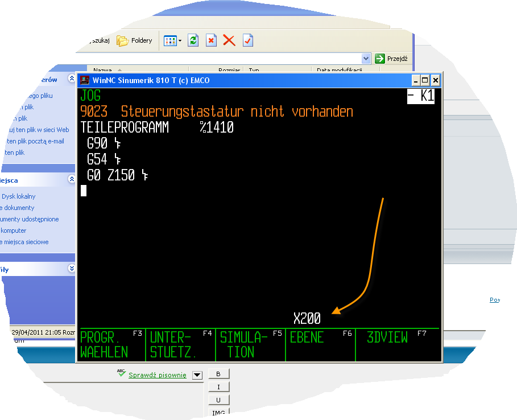Click the document with checkmark icon
This screenshot has height=420, width=517.
pos(248,40)
